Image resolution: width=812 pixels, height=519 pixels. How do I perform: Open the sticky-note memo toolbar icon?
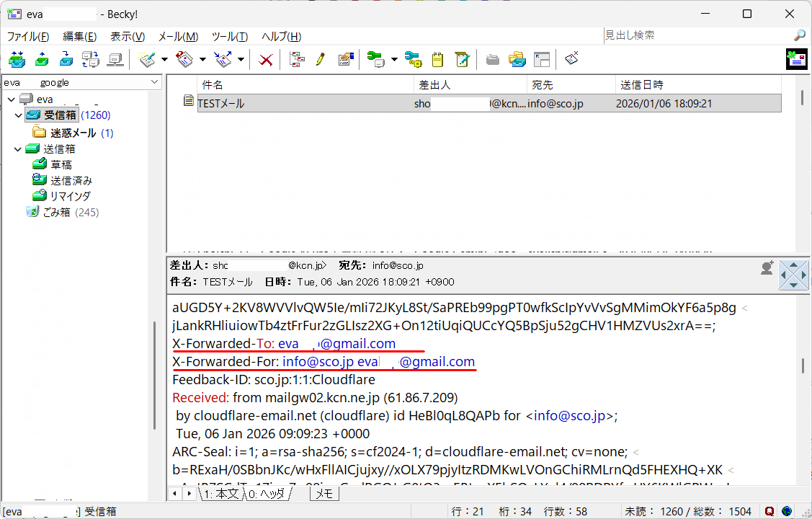[437, 59]
